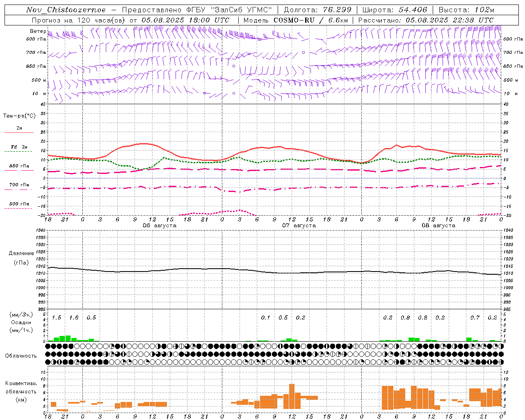This screenshot has width=525, height=420.
Task: Click the "08 августа" date label
Action: tap(438, 226)
